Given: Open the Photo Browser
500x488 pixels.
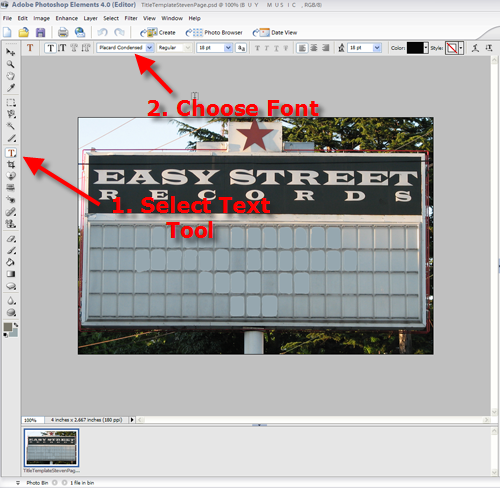Looking at the screenshot, I should pos(214,32).
